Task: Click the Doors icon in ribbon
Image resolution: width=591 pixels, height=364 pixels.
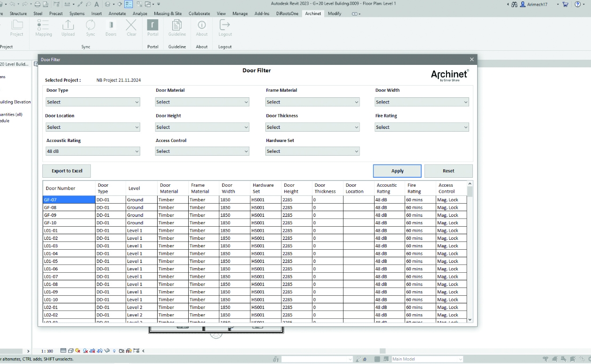Action: click(111, 26)
